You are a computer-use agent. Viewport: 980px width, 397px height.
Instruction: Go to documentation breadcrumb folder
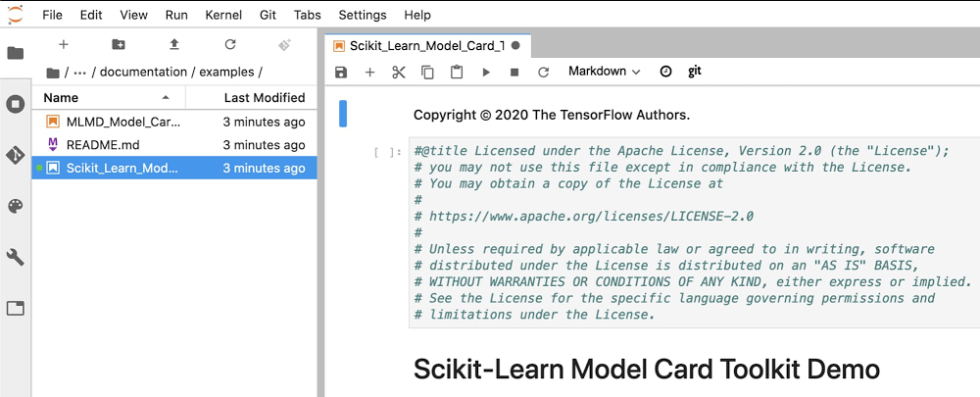[x=143, y=73]
